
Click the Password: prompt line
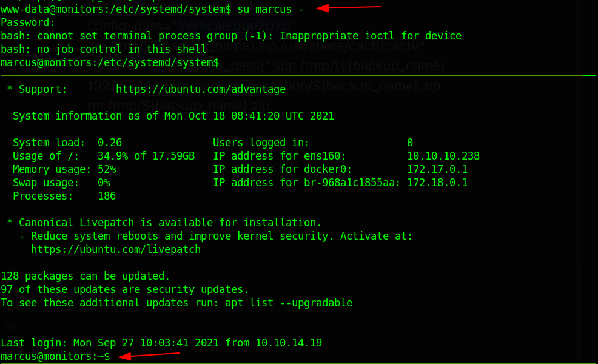(28, 22)
